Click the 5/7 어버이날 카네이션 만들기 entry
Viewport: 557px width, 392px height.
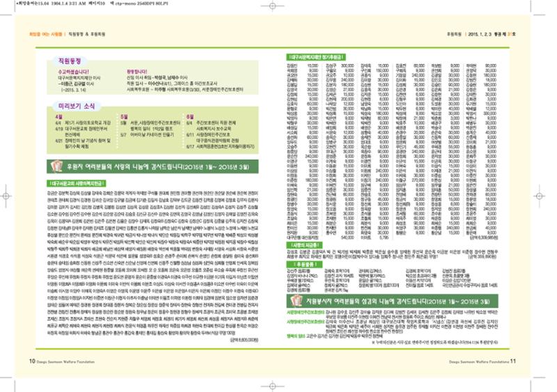pos(147,134)
